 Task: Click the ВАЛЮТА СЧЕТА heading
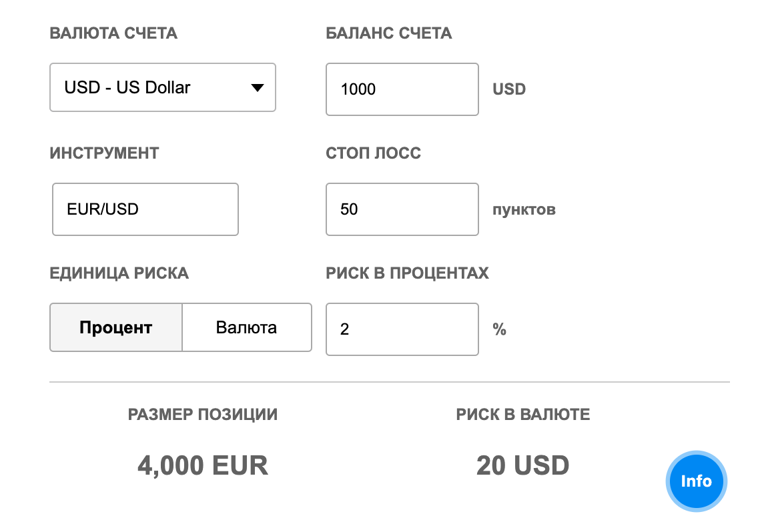click(x=113, y=33)
